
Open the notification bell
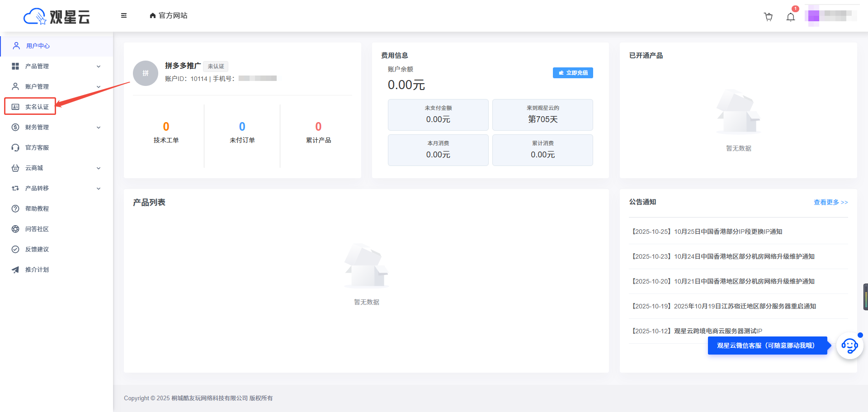[x=790, y=17]
